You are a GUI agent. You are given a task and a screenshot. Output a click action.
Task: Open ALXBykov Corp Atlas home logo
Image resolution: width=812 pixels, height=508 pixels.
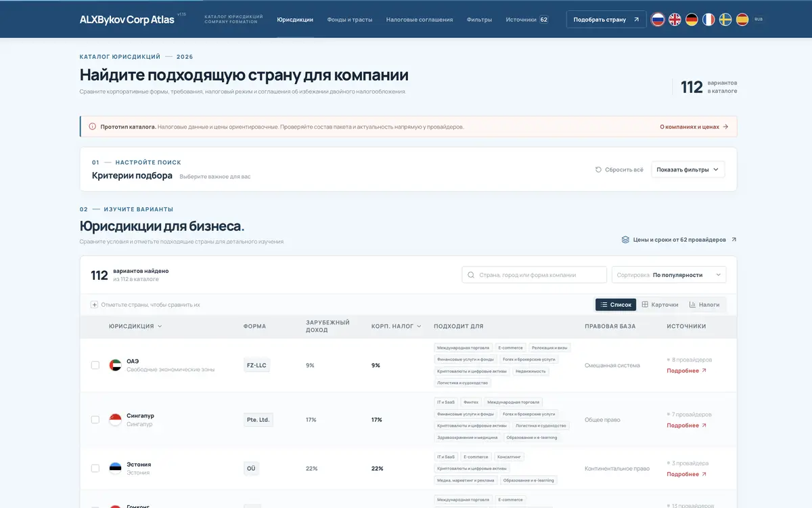(127, 20)
